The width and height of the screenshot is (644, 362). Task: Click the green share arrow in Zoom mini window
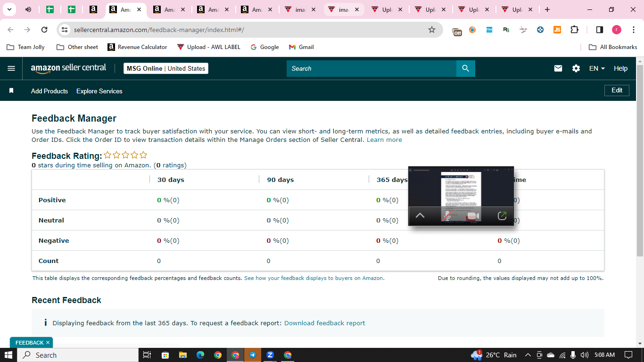click(502, 215)
